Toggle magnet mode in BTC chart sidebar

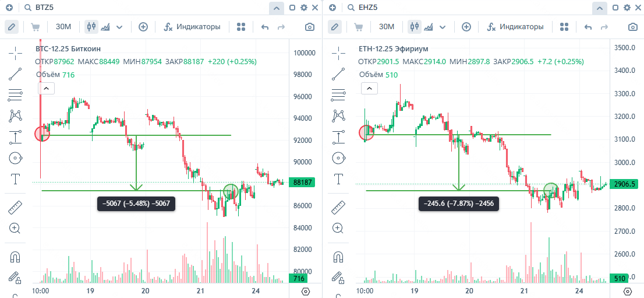pos(16,257)
